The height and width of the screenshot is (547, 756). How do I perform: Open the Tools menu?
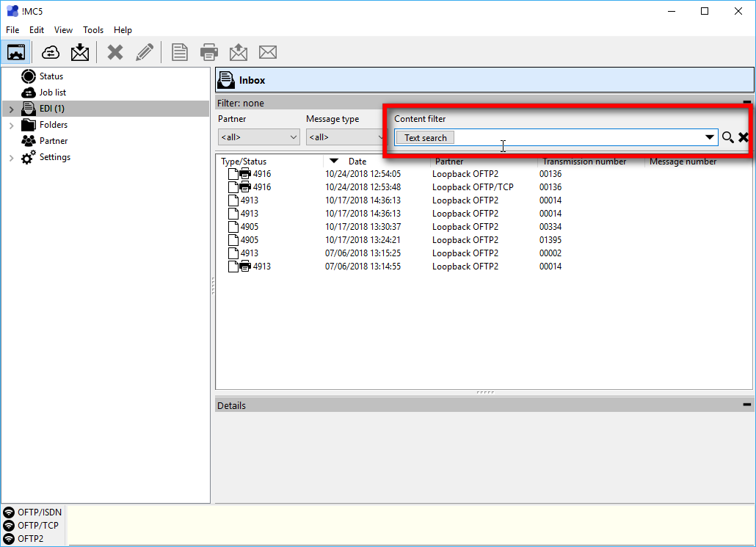[x=93, y=30]
